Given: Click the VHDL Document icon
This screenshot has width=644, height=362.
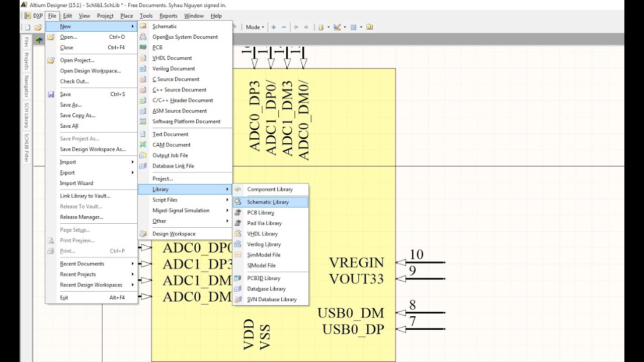Looking at the screenshot, I should coord(143,58).
